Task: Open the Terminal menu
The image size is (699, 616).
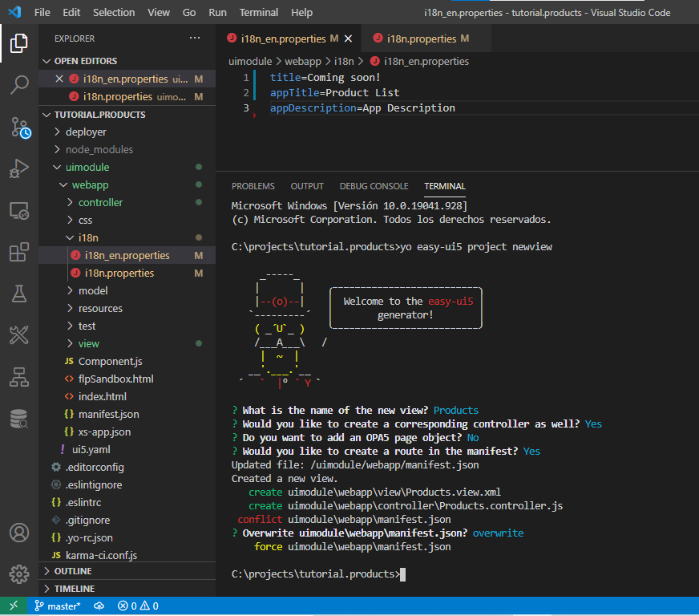Action: coord(258,13)
